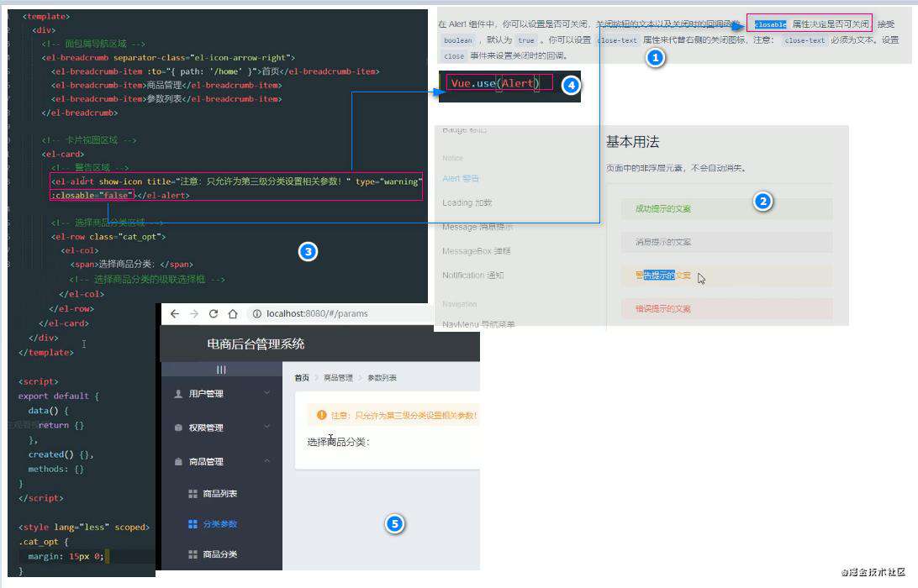Click the 首页 breadcrumb link
This screenshot has width=918, height=588.
coord(302,378)
